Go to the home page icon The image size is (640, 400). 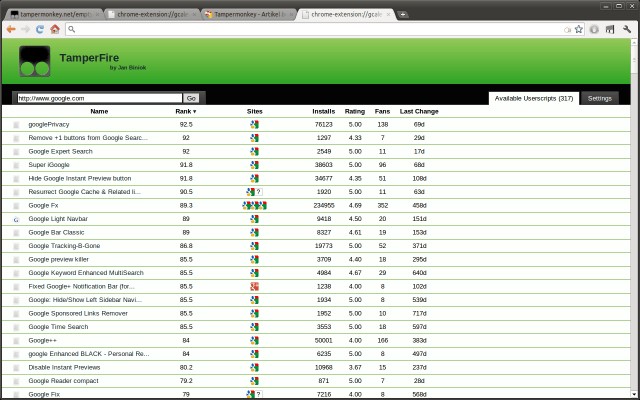click(x=55, y=29)
